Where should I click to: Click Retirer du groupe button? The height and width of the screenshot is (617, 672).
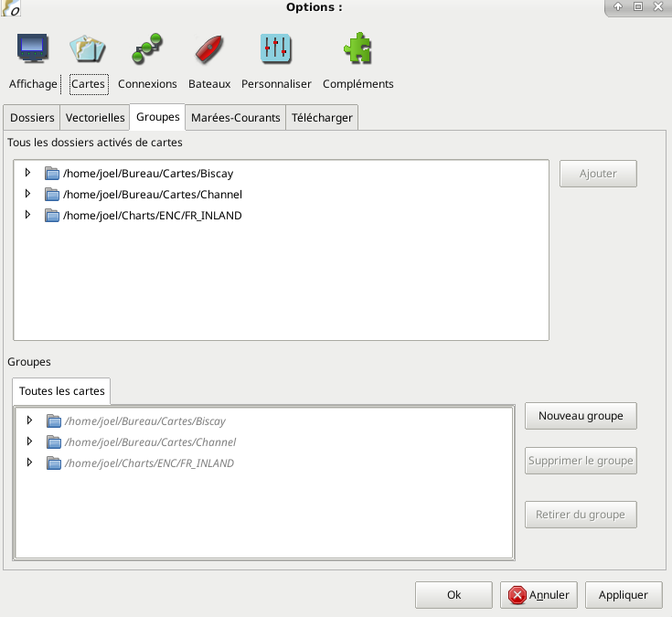click(581, 514)
